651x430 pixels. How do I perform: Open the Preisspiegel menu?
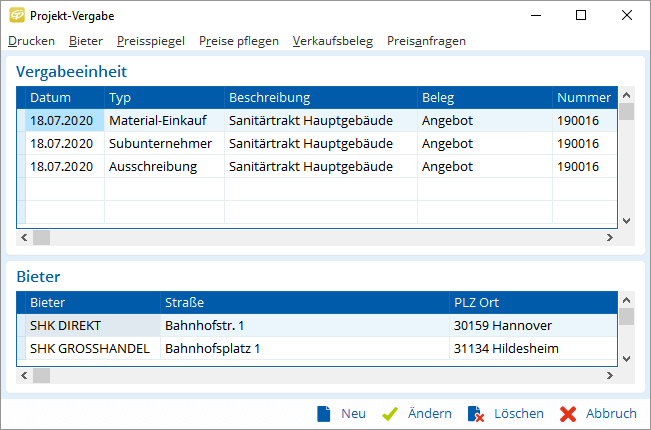point(150,41)
